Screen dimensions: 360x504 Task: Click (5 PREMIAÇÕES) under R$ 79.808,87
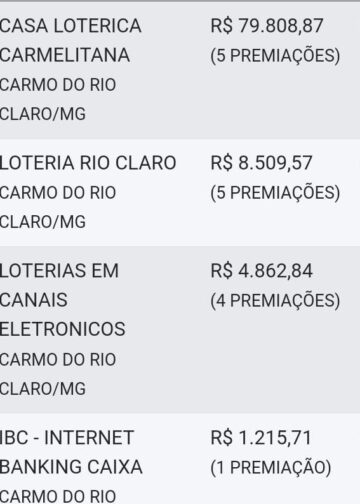pyautogui.click(x=275, y=55)
